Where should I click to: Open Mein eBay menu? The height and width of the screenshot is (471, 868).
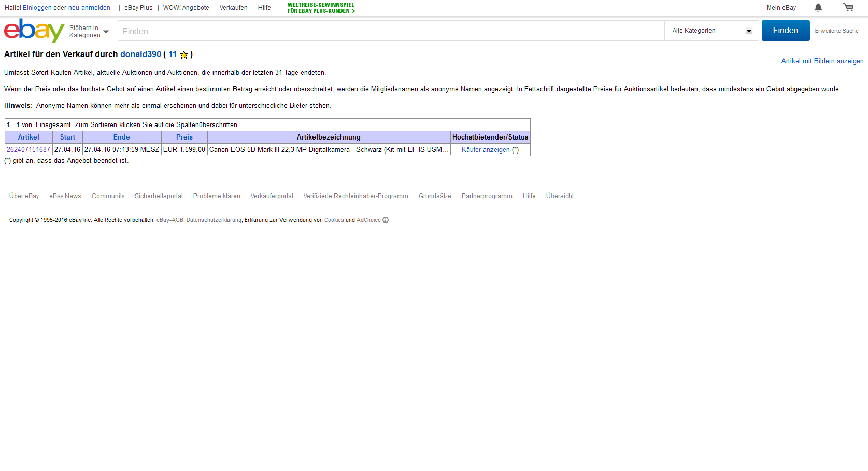coord(781,8)
